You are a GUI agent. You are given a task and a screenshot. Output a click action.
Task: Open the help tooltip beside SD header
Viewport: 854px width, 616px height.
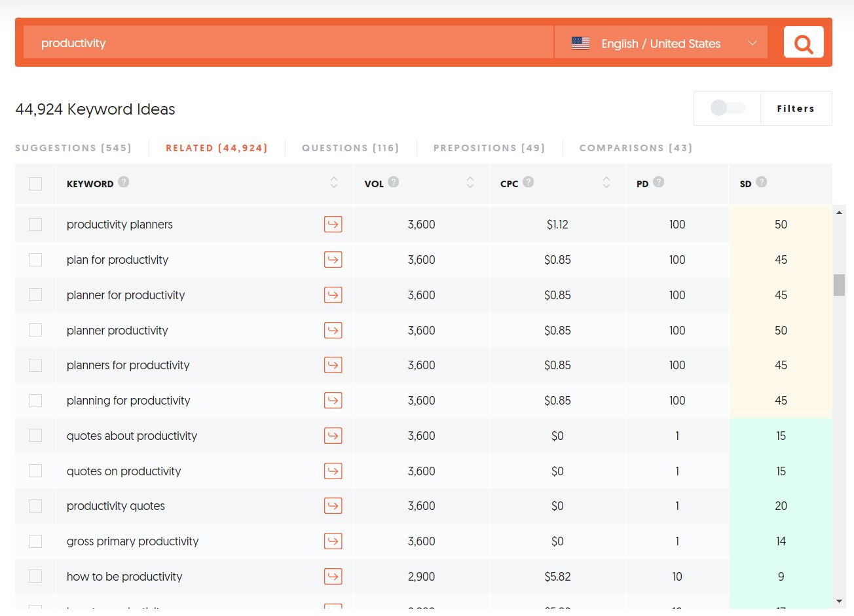tap(761, 182)
